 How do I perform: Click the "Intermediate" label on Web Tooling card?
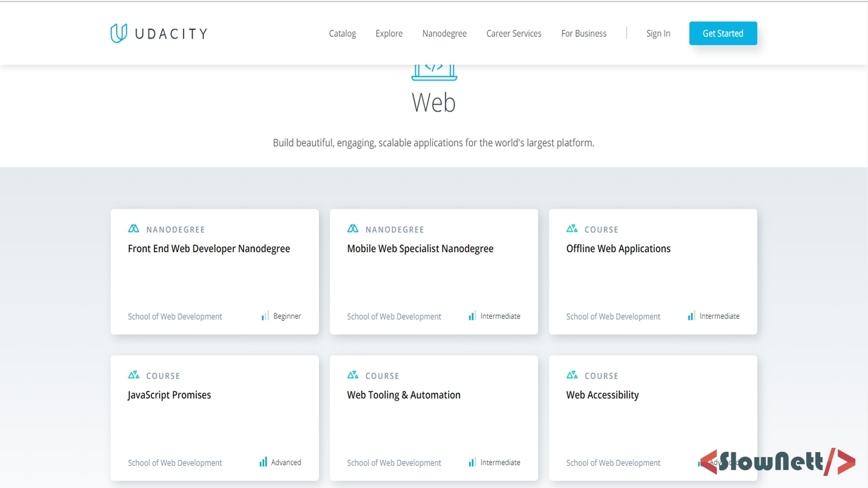tap(500, 463)
